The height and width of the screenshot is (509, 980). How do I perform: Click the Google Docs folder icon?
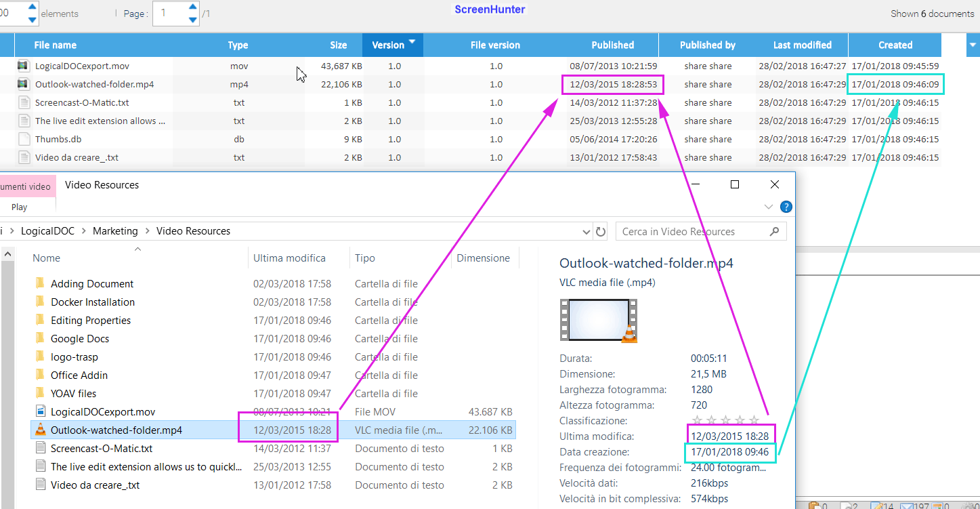(x=40, y=338)
